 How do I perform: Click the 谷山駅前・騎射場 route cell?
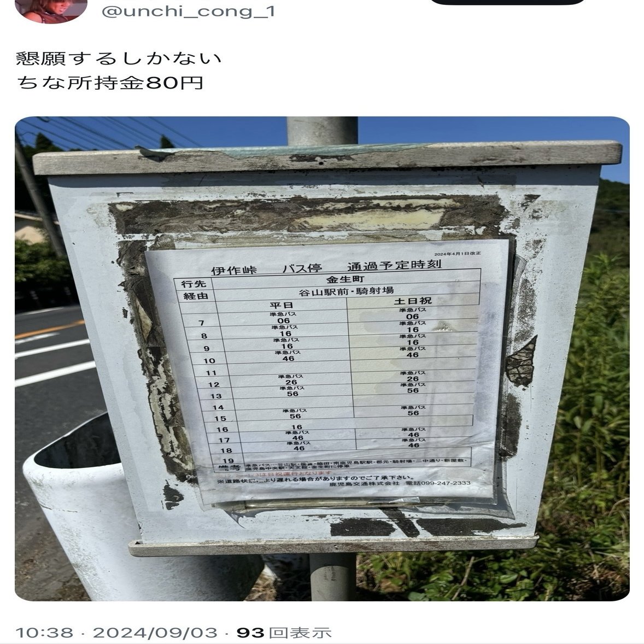[x=346, y=291]
